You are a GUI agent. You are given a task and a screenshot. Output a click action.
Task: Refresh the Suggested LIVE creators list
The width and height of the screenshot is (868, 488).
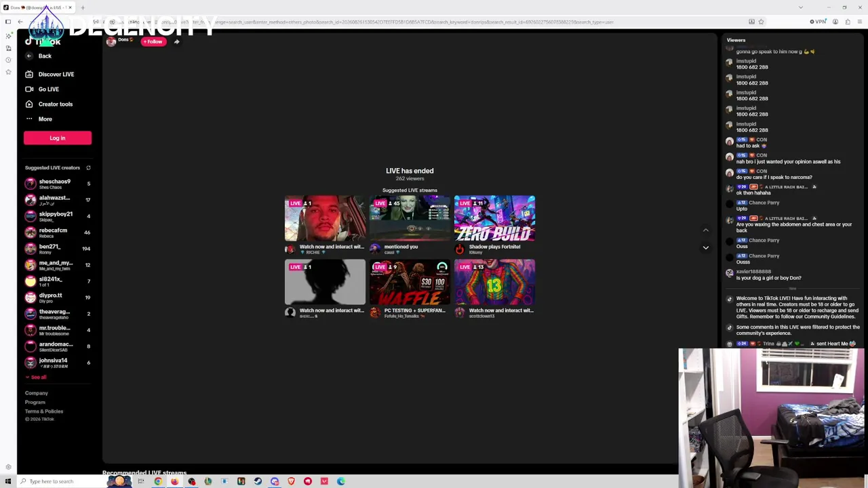pos(88,168)
